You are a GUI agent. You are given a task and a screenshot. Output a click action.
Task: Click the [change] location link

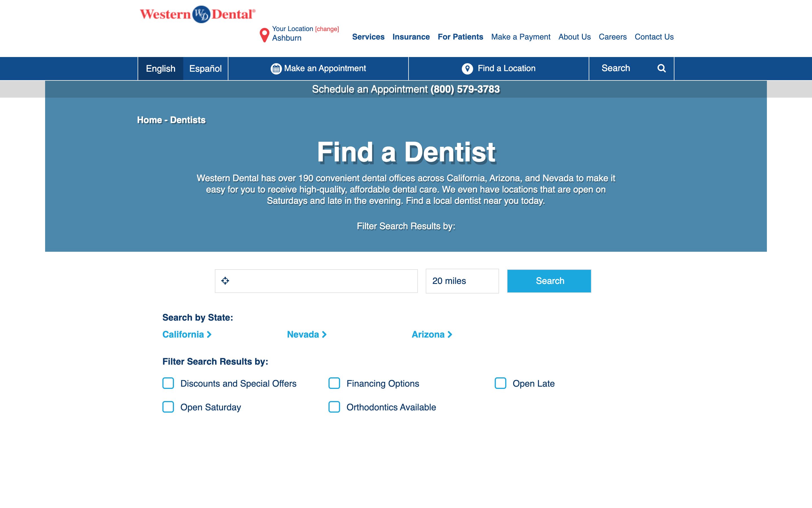(327, 29)
